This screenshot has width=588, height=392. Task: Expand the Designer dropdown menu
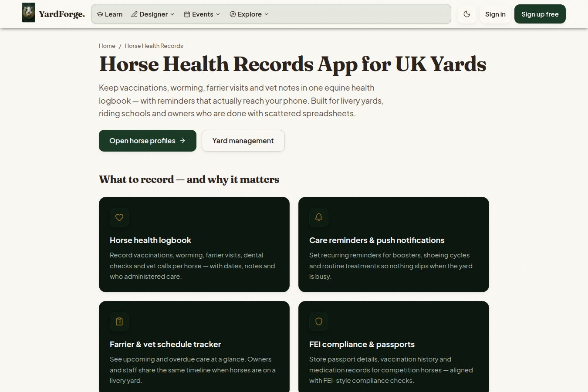click(x=153, y=14)
